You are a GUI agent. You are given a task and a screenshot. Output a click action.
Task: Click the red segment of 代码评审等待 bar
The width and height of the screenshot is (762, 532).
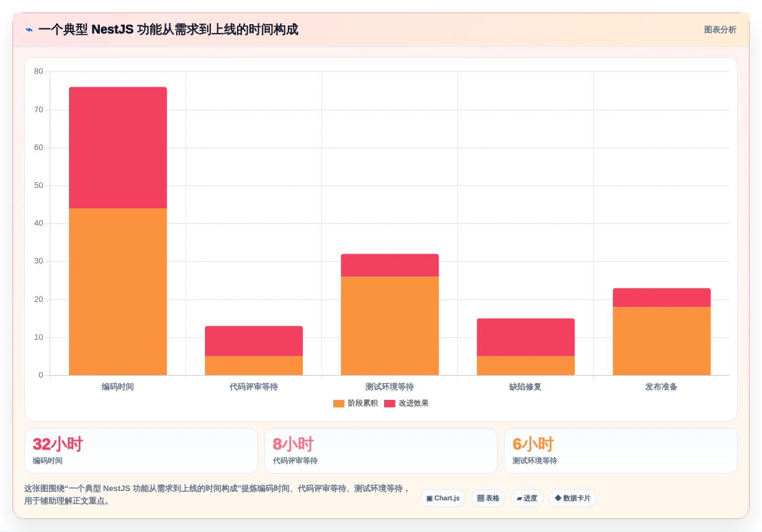click(254, 341)
